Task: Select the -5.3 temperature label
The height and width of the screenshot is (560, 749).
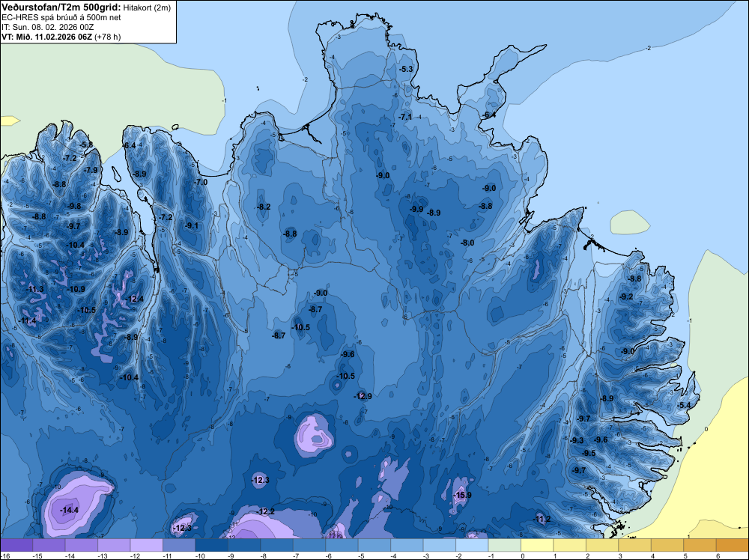Action: (405, 69)
